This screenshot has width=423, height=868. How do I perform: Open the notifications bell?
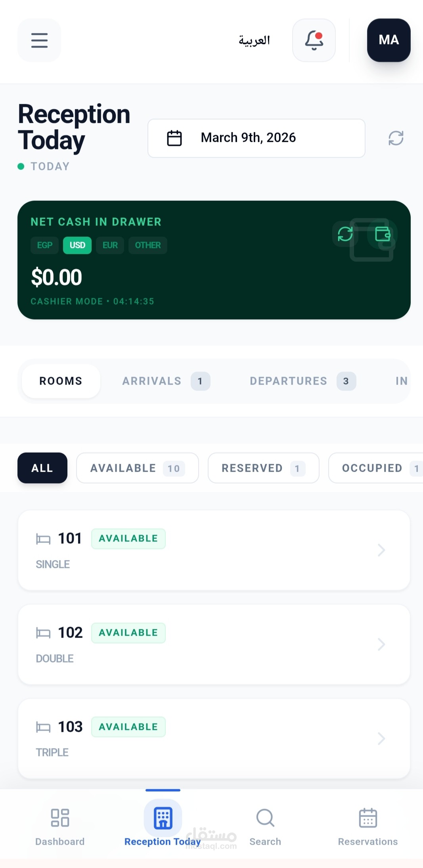(314, 40)
